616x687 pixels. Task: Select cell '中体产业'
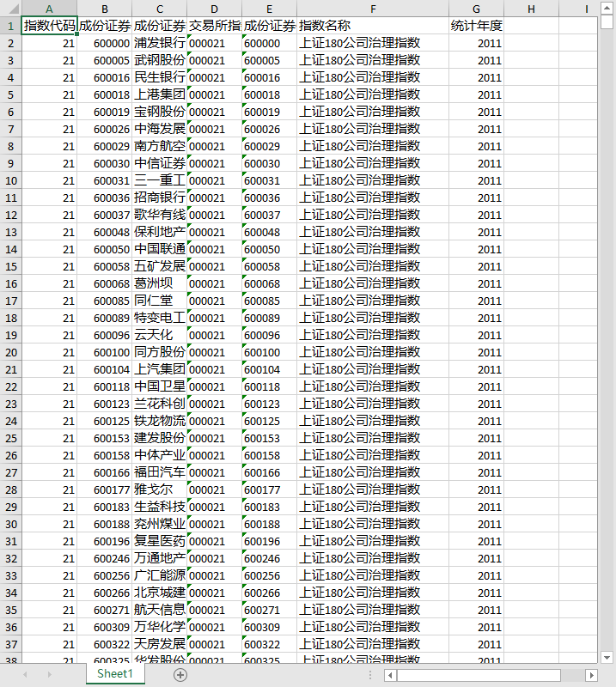(160, 455)
